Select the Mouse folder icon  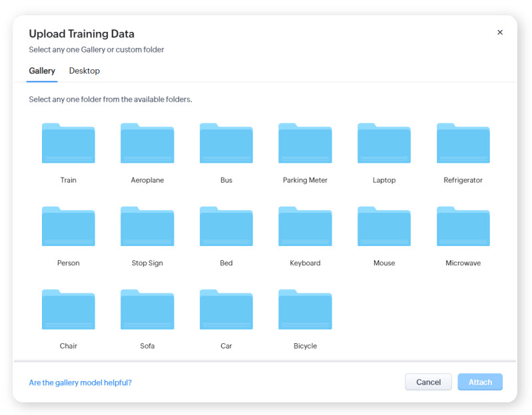click(x=384, y=227)
